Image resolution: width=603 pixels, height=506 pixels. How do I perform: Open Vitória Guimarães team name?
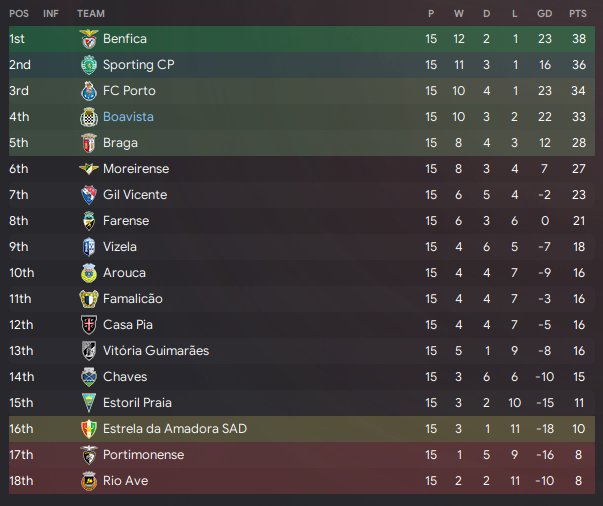[156, 351]
